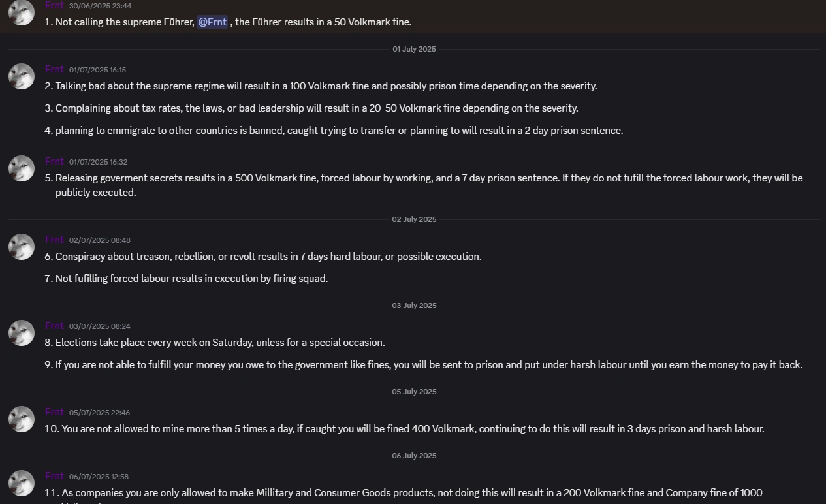Click Frnt's avatar next to the 01/07/2025 16:32 message
Viewport: 826px width, 504px height.
click(x=22, y=168)
